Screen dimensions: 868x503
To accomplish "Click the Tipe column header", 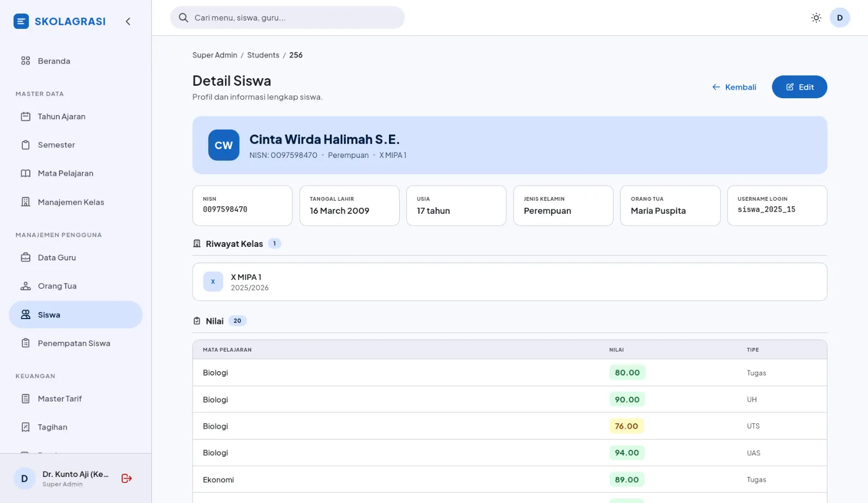I will [752, 350].
